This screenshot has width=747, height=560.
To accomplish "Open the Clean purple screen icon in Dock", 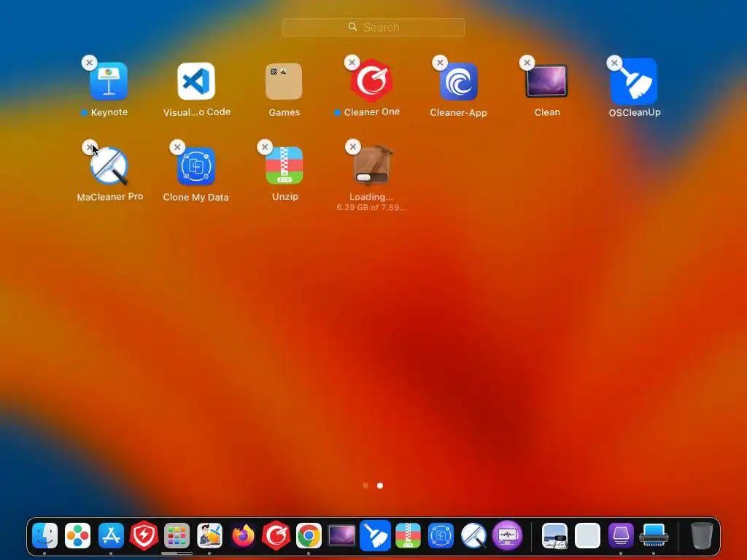I will point(341,536).
